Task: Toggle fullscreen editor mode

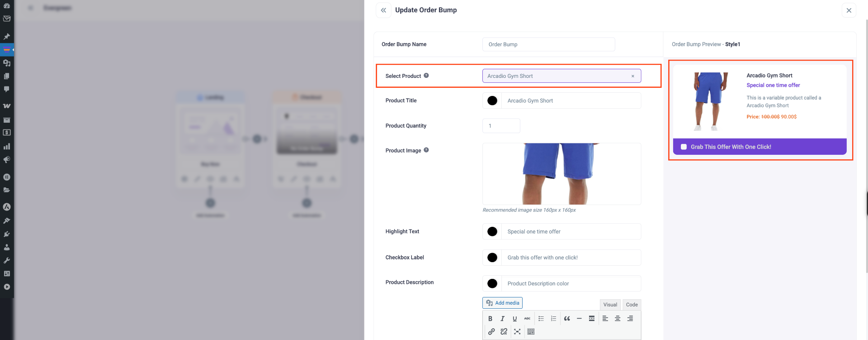Action: (517, 332)
